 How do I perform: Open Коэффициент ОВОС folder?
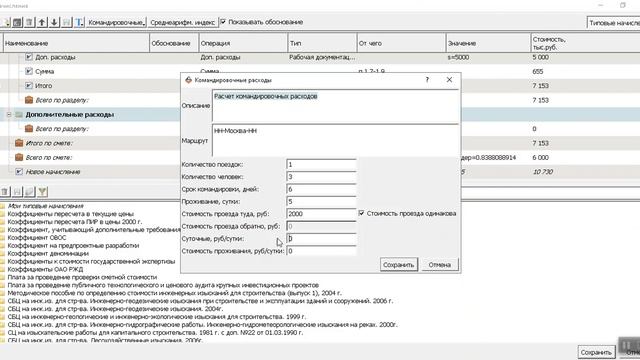coord(37,238)
